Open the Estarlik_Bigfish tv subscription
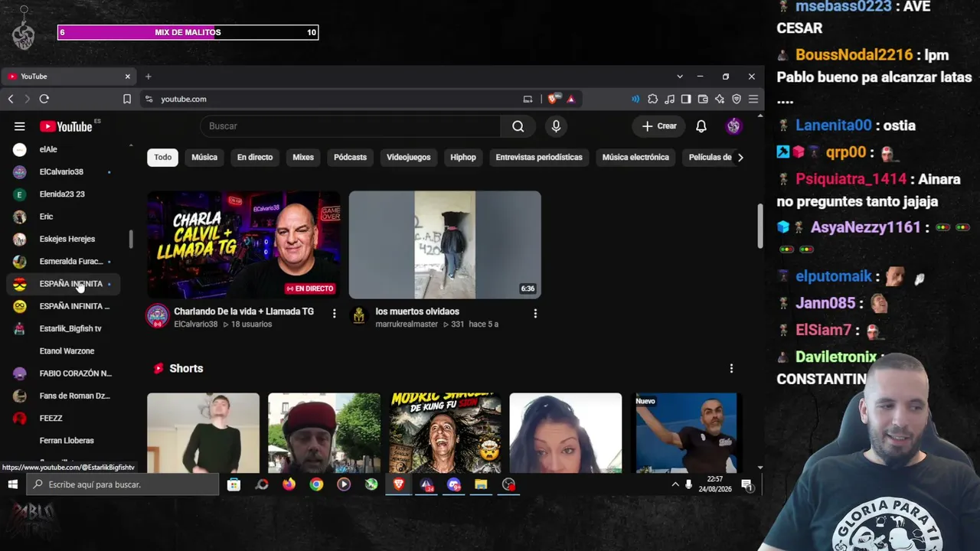This screenshot has height=551, width=980. [63, 328]
